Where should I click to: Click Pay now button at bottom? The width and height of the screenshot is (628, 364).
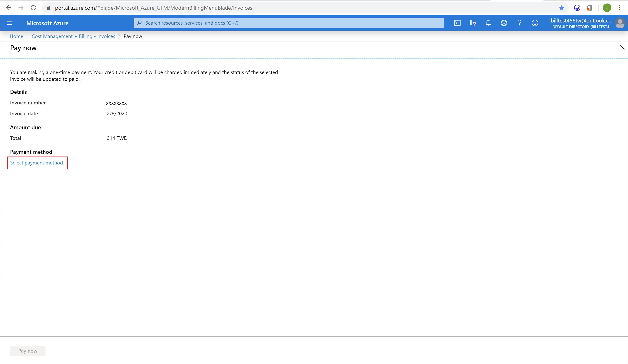coord(28,351)
